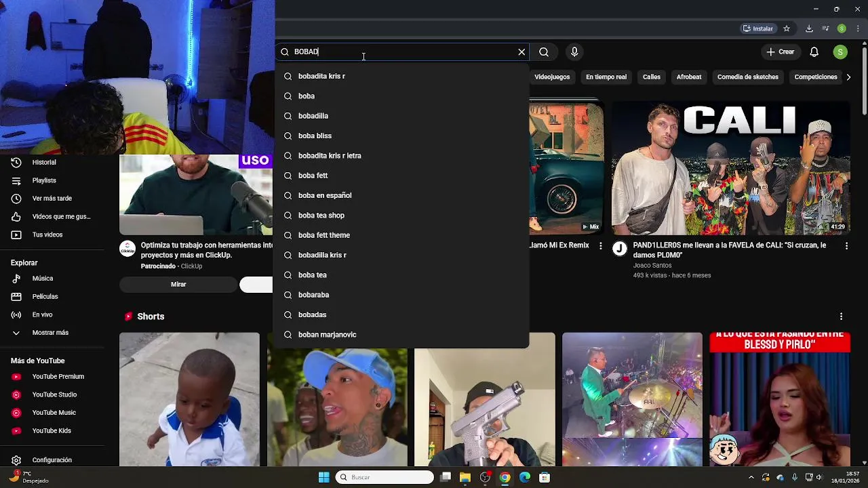Click the Windows taskbar Buscar field
The height and width of the screenshot is (488, 868).
point(385,477)
